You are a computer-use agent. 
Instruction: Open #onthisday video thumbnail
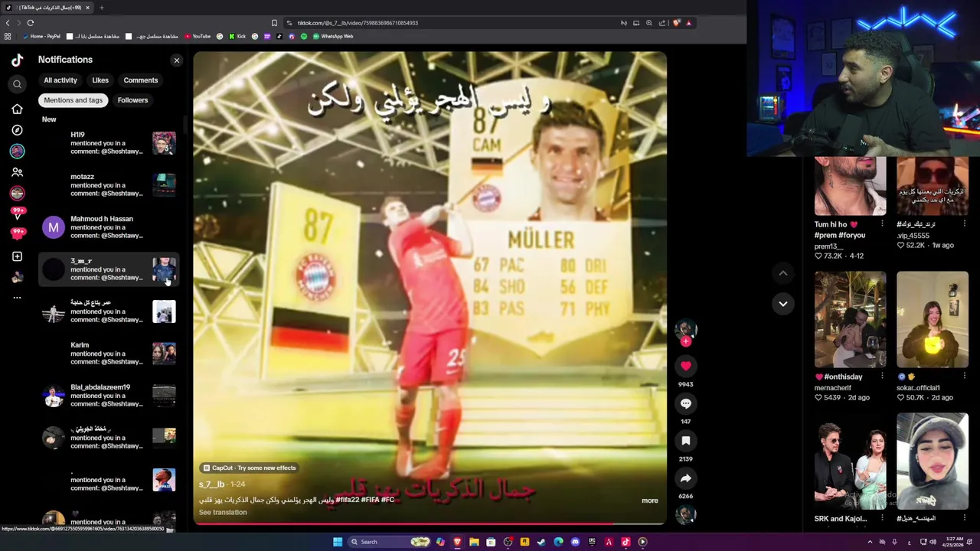click(x=850, y=319)
